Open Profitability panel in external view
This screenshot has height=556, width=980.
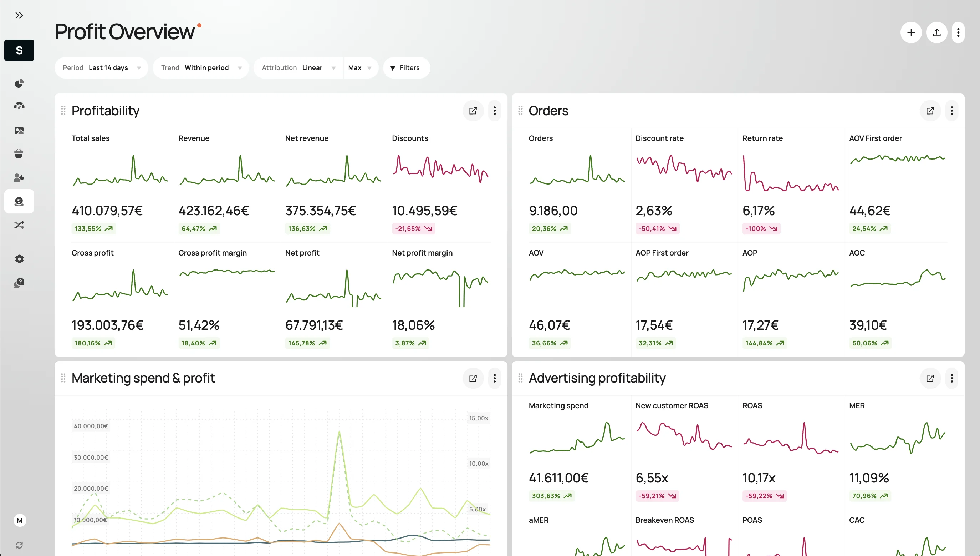473,111
